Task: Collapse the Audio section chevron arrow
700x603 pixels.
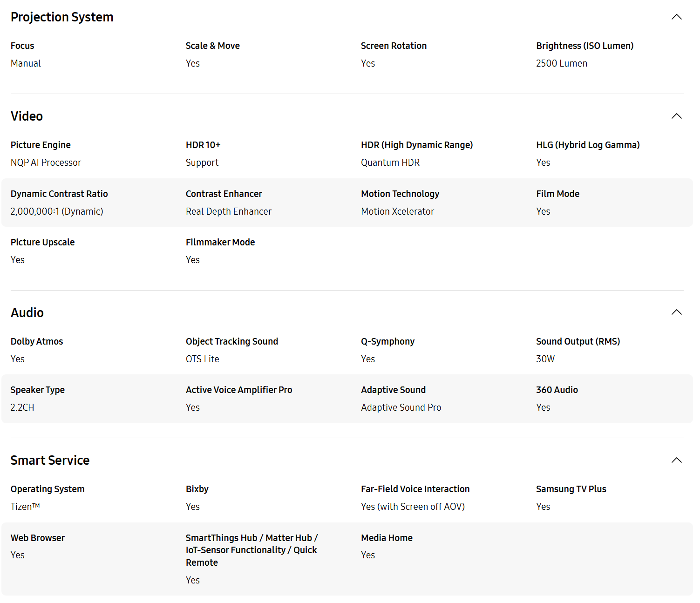Action: click(676, 312)
